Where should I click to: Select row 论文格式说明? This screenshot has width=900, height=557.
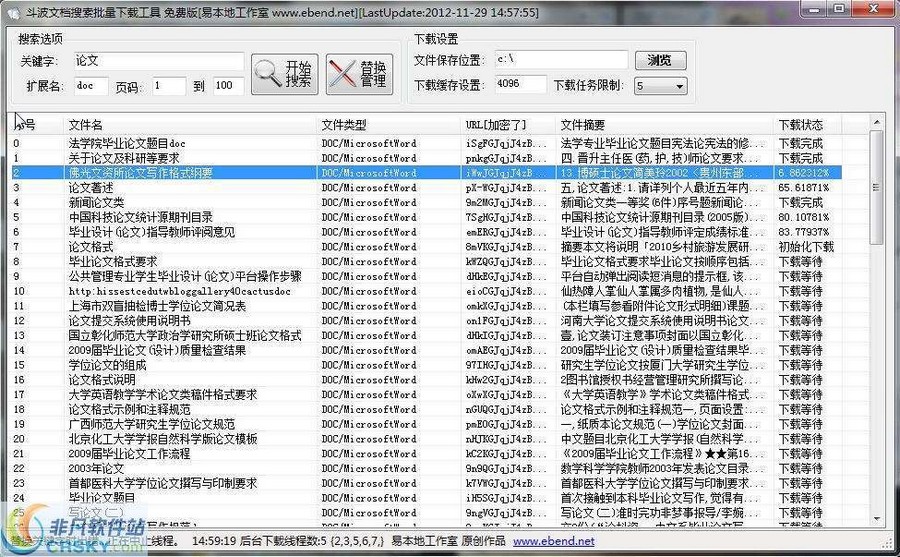pyautogui.click(x=426, y=380)
